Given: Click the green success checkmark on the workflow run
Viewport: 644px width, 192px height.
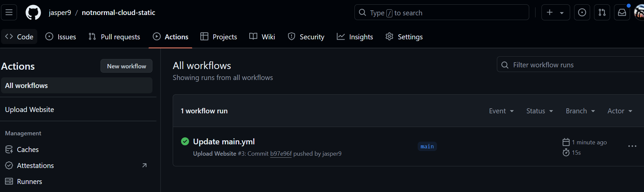Looking at the screenshot, I should coord(185,141).
